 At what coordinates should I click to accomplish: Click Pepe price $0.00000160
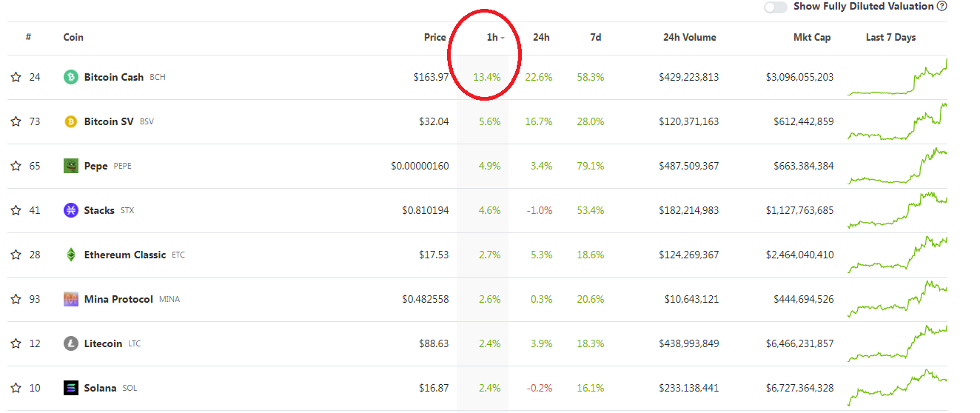coord(420,166)
